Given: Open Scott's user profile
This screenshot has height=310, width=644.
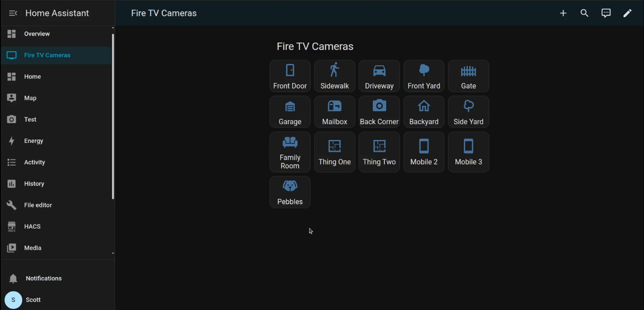Looking at the screenshot, I should [x=33, y=300].
